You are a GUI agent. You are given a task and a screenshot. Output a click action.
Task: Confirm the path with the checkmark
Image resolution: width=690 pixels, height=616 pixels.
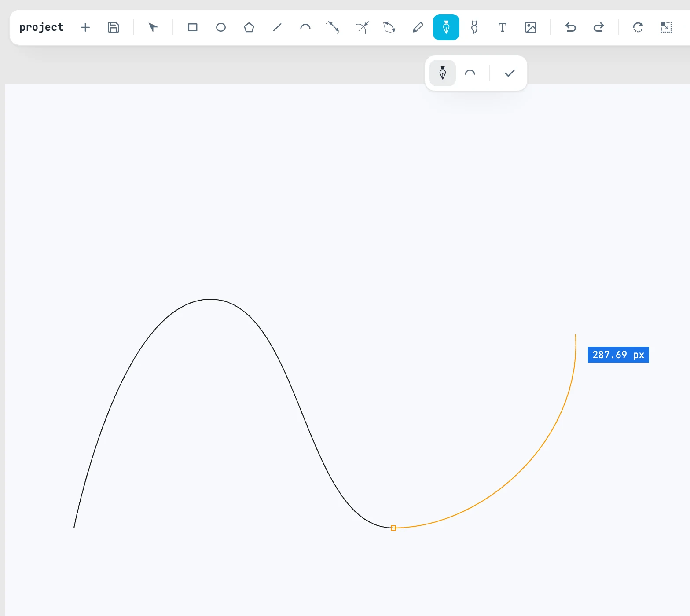click(x=510, y=73)
